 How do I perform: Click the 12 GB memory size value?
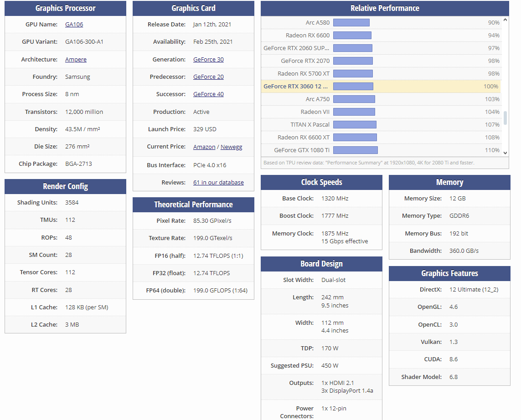coord(458,199)
